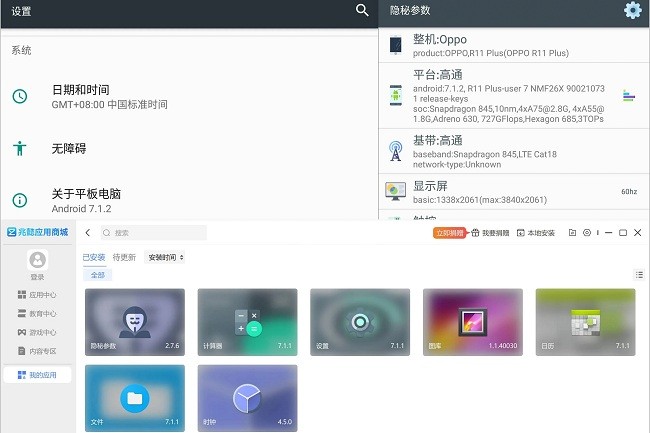Image resolution: width=650 pixels, height=433 pixels.
Task: Switch to the 待更新 tab
Action: [x=124, y=257]
